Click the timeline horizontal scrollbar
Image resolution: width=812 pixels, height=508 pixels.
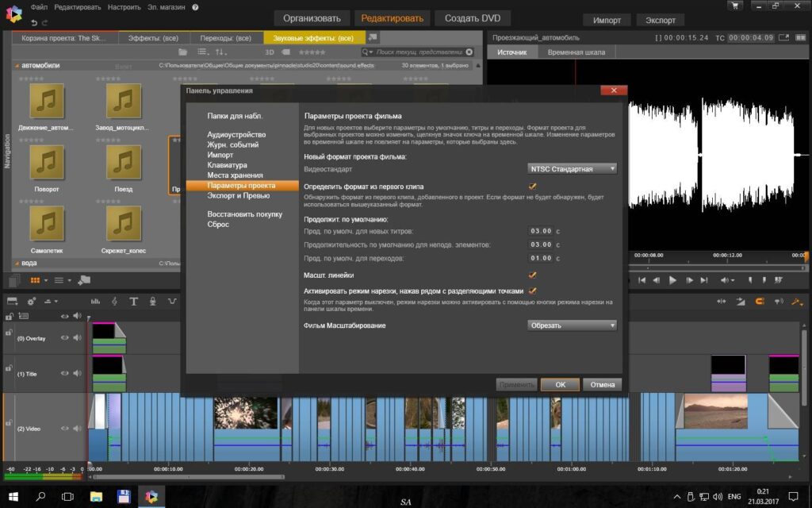[189, 477]
